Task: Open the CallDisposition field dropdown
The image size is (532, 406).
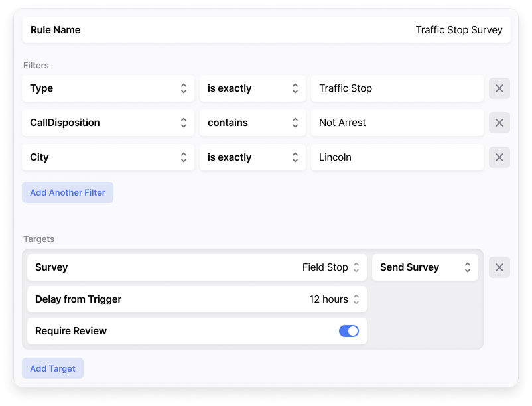Action: 108,123
